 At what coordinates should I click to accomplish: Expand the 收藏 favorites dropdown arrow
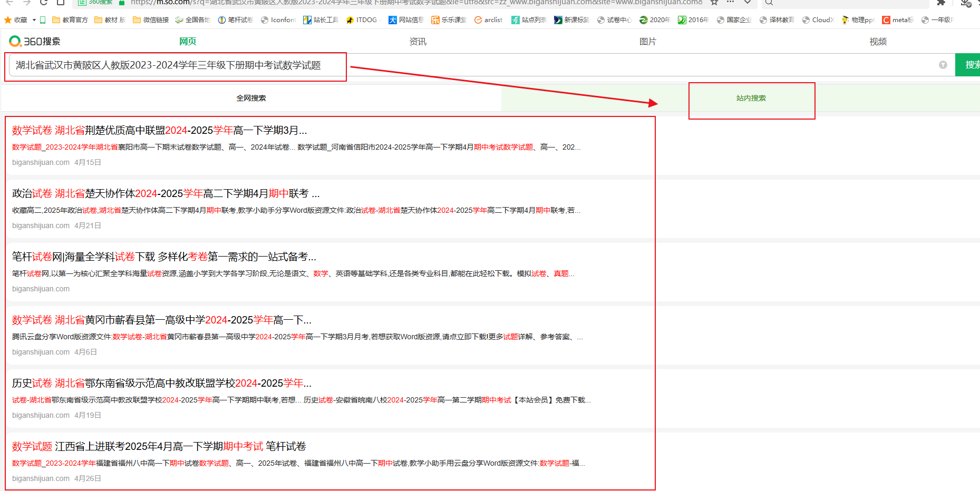click(34, 20)
